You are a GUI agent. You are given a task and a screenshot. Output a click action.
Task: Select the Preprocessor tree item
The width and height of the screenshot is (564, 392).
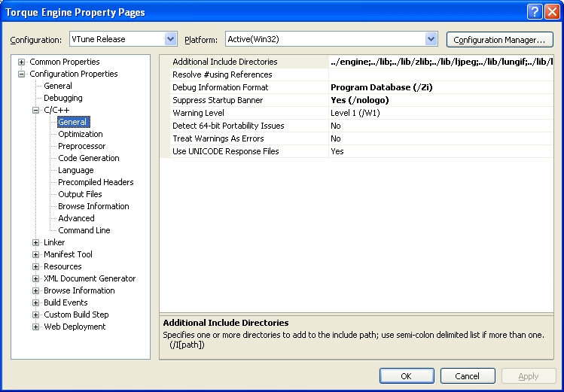(x=81, y=146)
